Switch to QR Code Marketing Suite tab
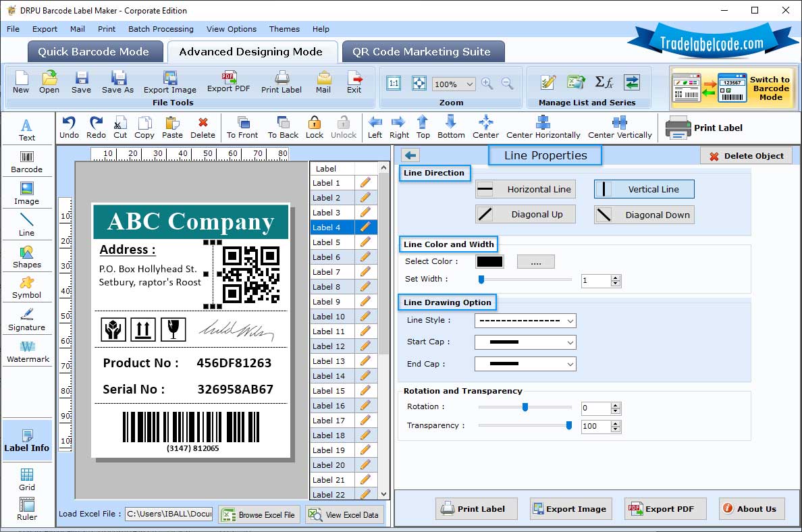This screenshot has width=802, height=532. tap(423, 52)
